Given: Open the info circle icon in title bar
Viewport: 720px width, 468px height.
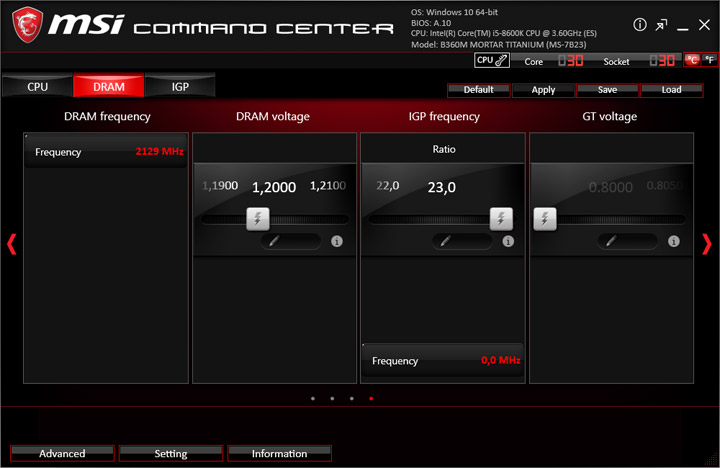Looking at the screenshot, I should pyautogui.click(x=640, y=24).
